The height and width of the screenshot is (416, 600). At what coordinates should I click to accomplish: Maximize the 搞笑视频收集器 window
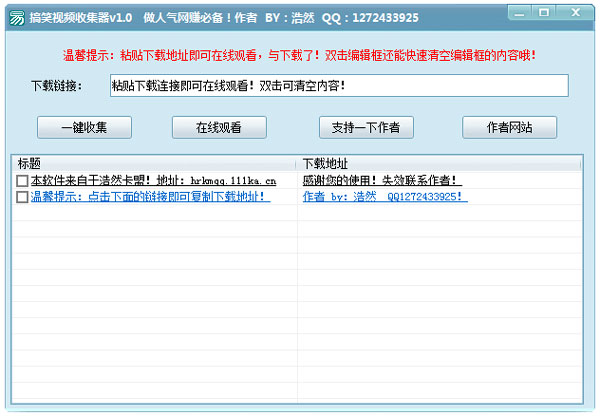point(544,15)
